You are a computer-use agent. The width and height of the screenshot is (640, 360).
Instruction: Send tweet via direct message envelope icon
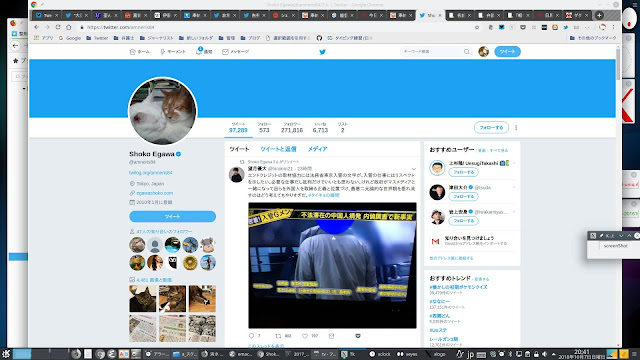(x=331, y=336)
